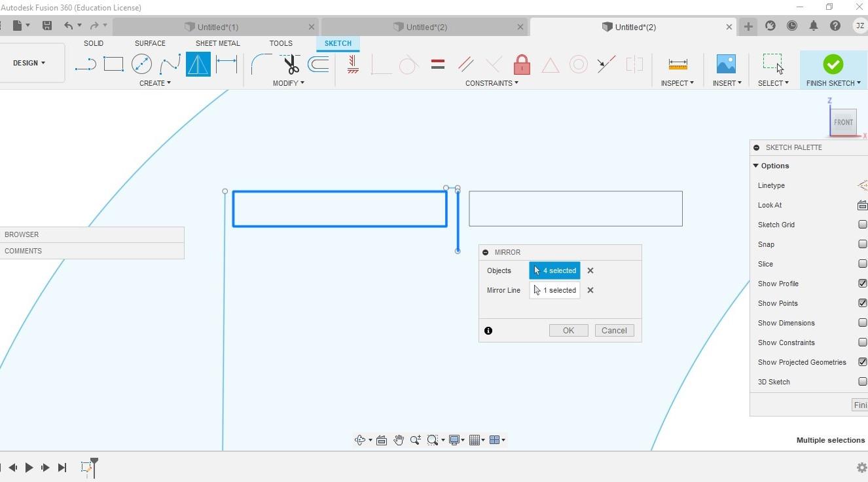Open the Pan hand tool

coord(398,440)
